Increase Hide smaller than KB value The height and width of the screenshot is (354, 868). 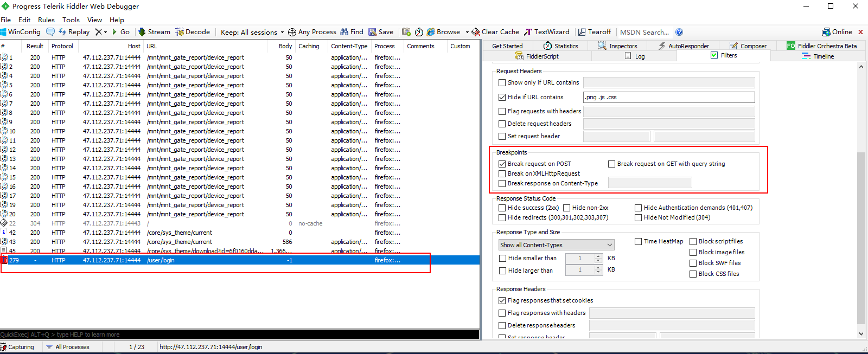click(x=598, y=256)
